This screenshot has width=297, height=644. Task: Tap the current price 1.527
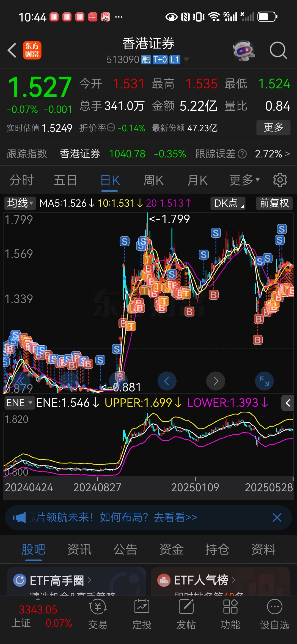[40, 87]
